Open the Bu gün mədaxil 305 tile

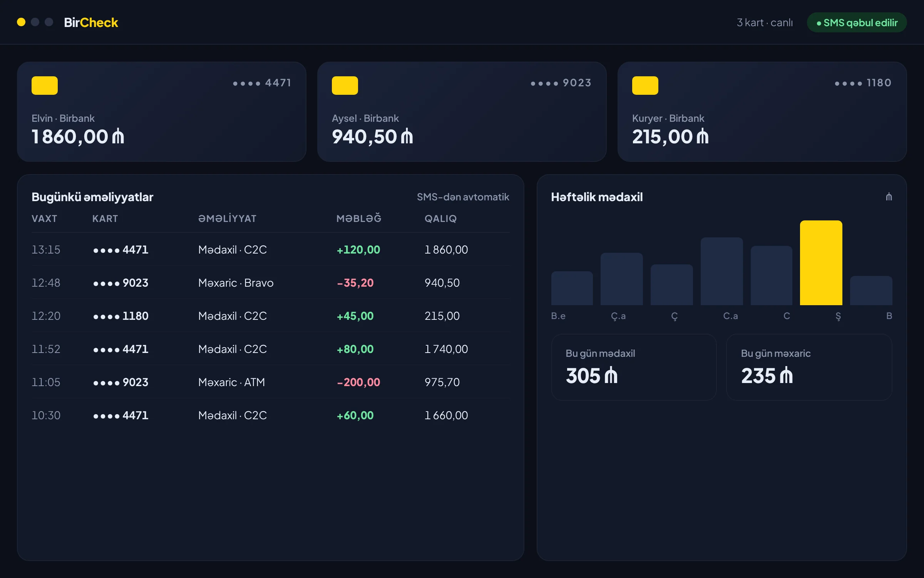click(634, 367)
